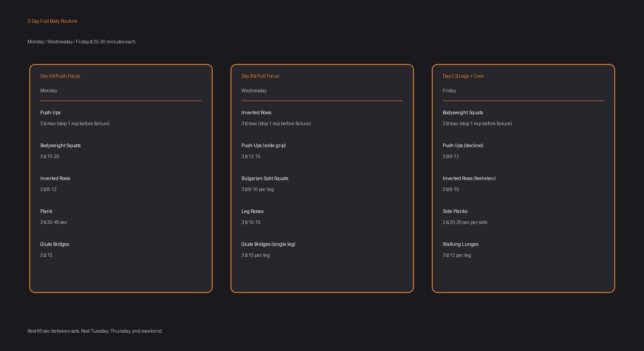Click 'Push-Ups (wide grip)' exercise
This screenshot has width=644, height=351.
263,145
